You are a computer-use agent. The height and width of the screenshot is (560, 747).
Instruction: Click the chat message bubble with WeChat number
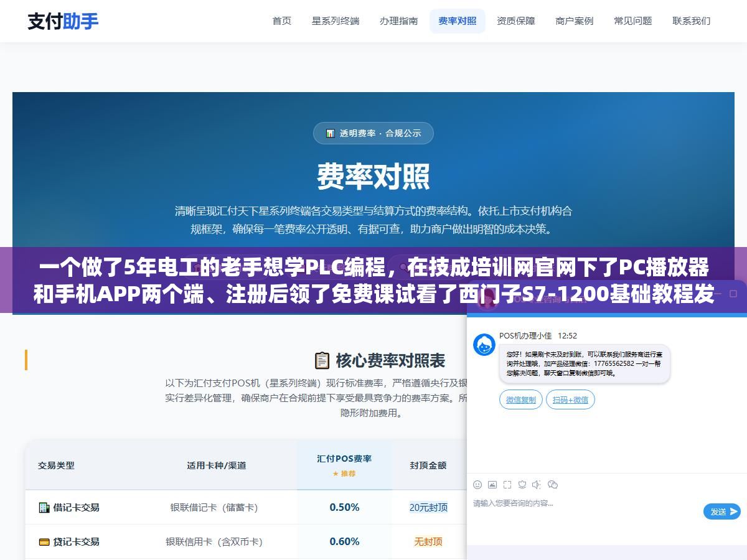coord(585,363)
